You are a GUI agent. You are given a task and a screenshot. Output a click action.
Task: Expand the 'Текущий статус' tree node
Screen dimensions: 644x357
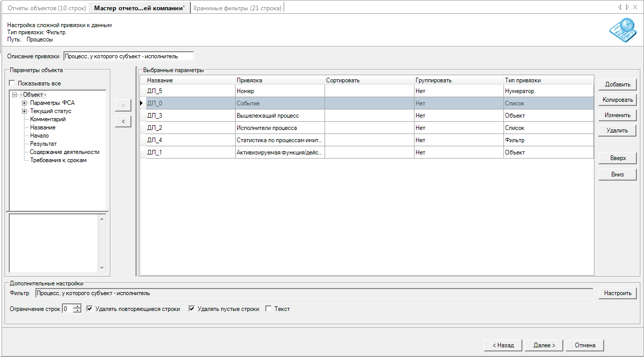(24, 111)
